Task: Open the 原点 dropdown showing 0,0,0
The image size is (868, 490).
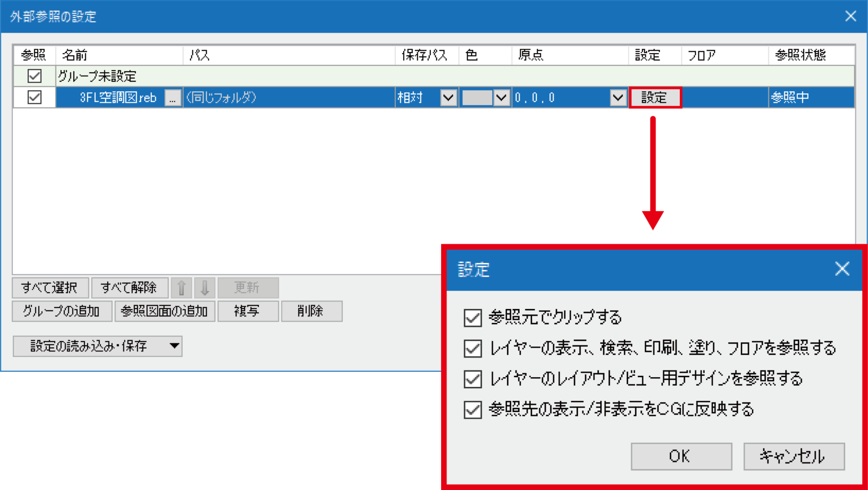Action: [618, 98]
